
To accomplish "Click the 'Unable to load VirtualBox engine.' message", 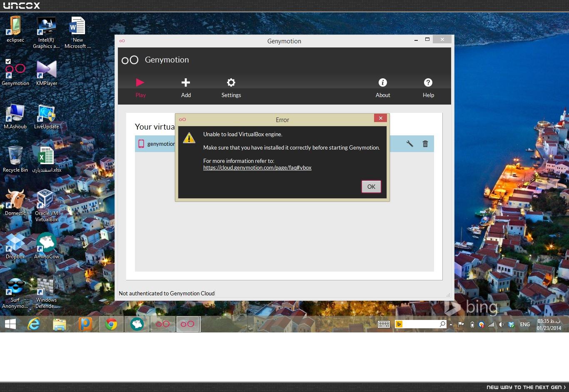I will (x=242, y=134).
